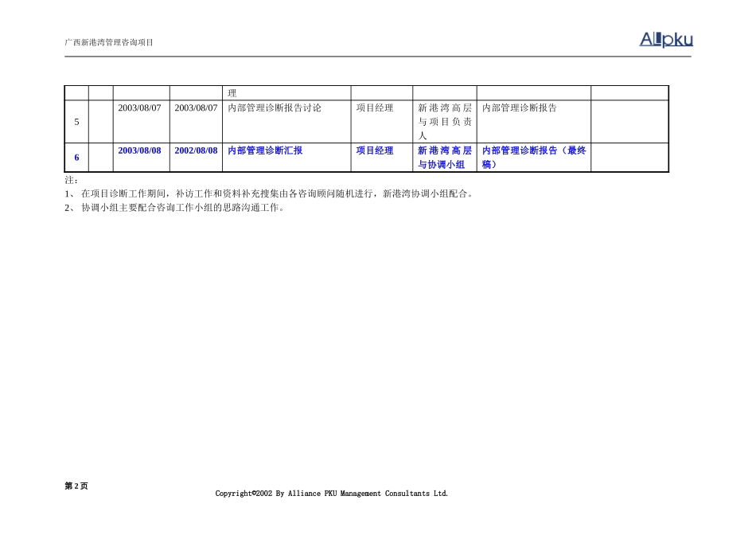The width and height of the screenshot is (756, 535).
Task: Select row number 6 cell
Action: [76, 158]
